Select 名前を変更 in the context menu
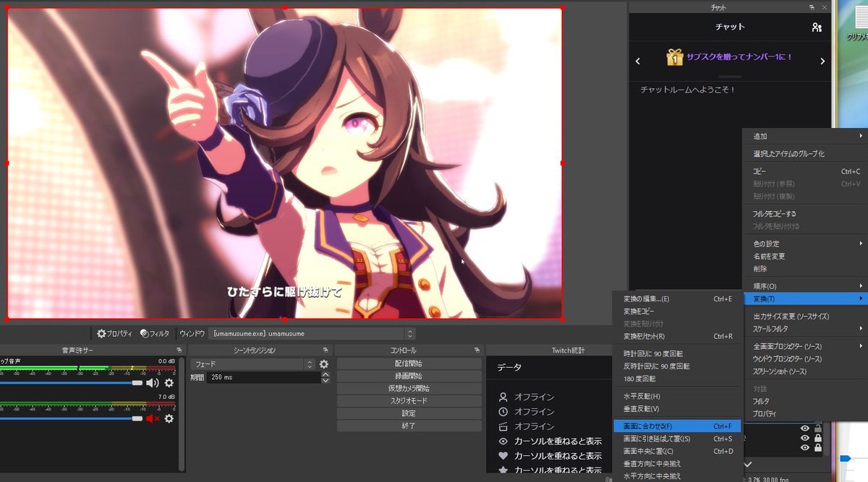Screen dimensions: 868x482 coord(806,256)
